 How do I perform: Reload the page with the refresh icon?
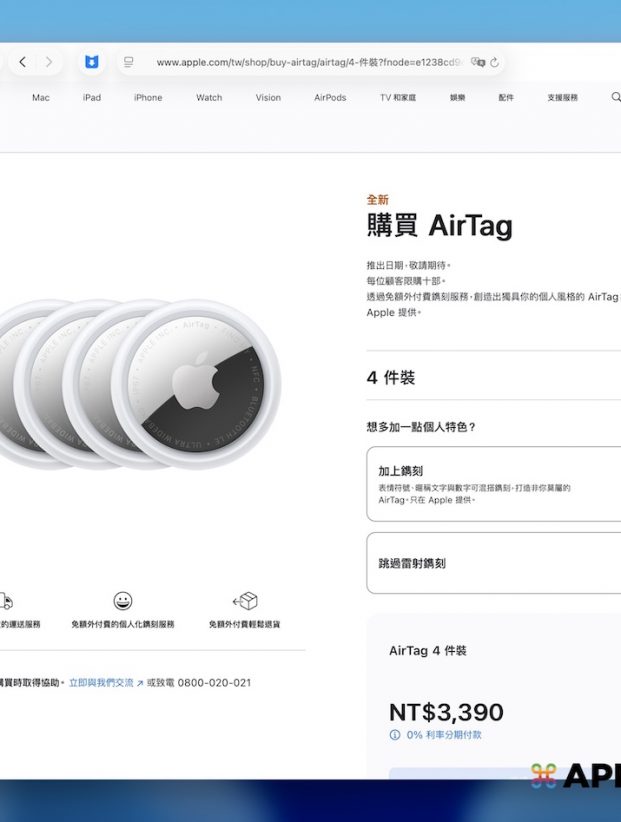tap(495, 62)
